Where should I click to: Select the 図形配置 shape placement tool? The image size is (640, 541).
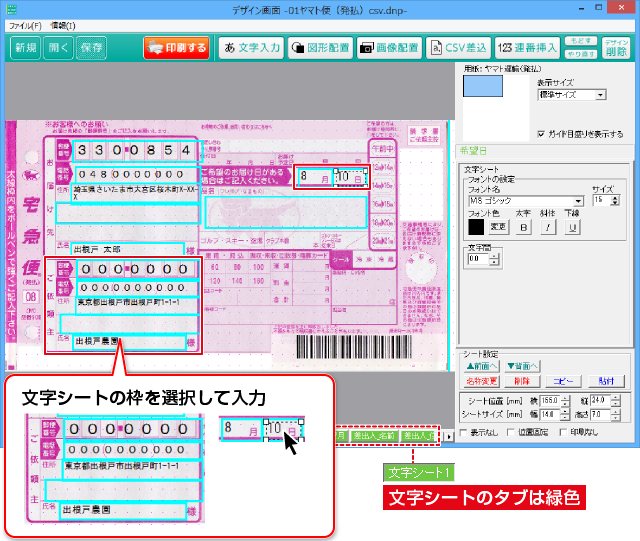coord(320,48)
